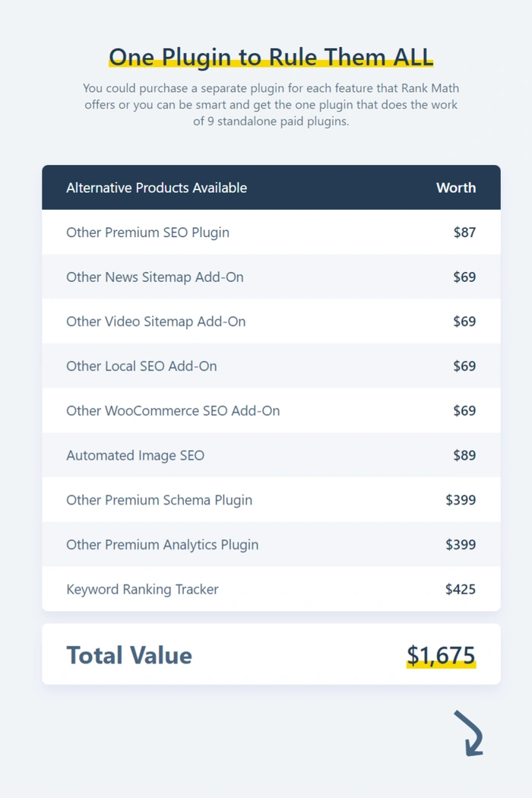The height and width of the screenshot is (798, 532).
Task: Click the highlighted $1,675 total amount
Action: 441,655
